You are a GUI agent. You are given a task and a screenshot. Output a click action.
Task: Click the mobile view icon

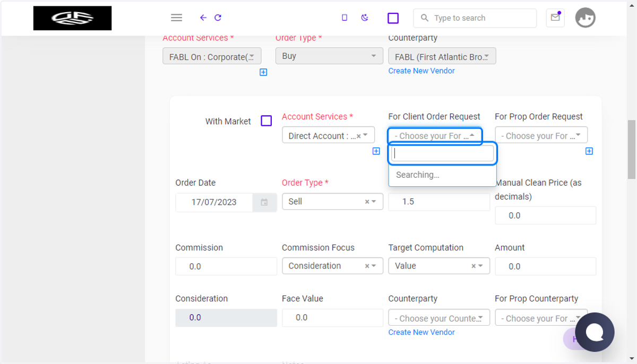tap(345, 18)
